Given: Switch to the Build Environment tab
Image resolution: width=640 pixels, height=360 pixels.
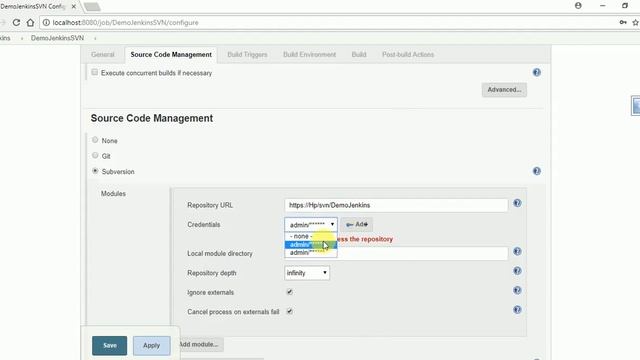Looking at the screenshot, I should click(309, 54).
